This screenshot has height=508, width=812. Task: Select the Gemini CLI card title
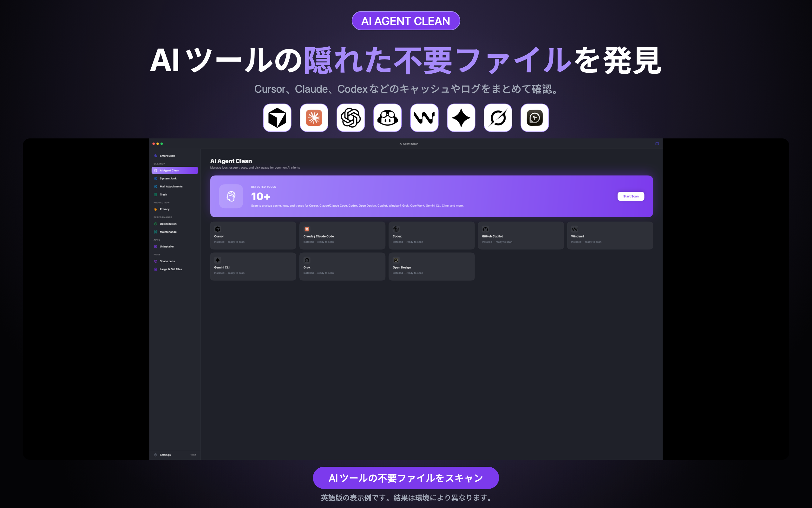point(222,267)
